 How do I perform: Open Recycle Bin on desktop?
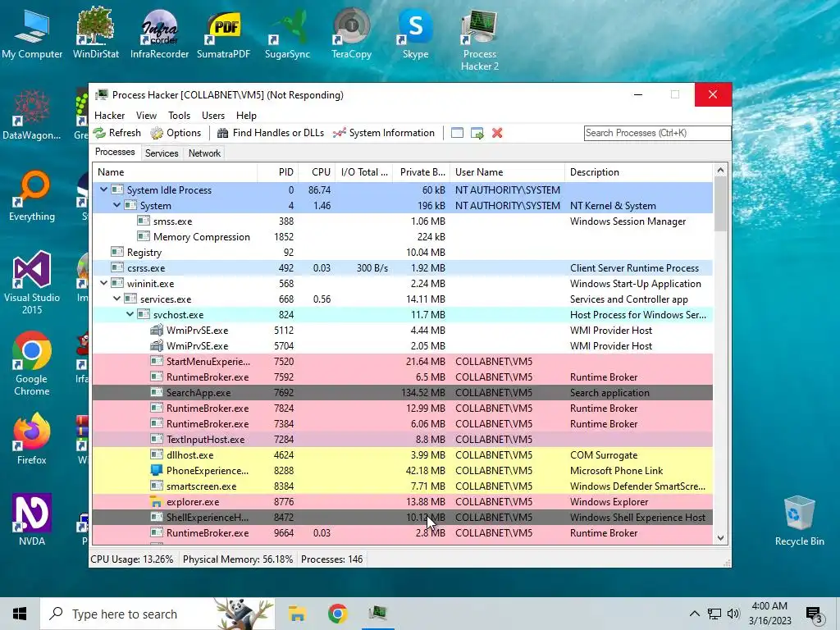point(799,521)
